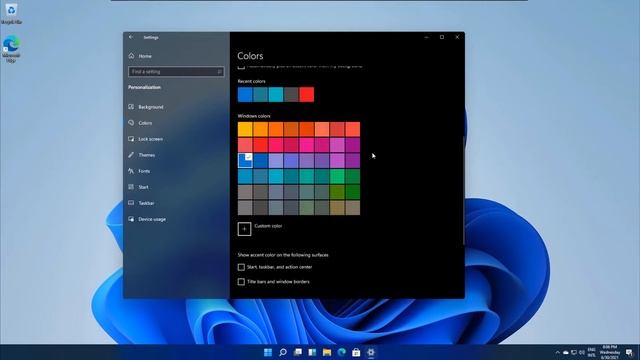Add a Custom color with plus button
This screenshot has width=640, height=360.
pos(244,229)
